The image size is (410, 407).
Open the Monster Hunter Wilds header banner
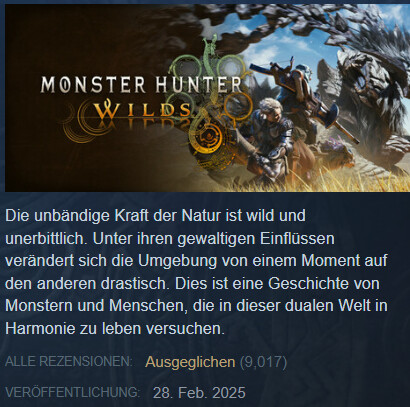point(207,98)
